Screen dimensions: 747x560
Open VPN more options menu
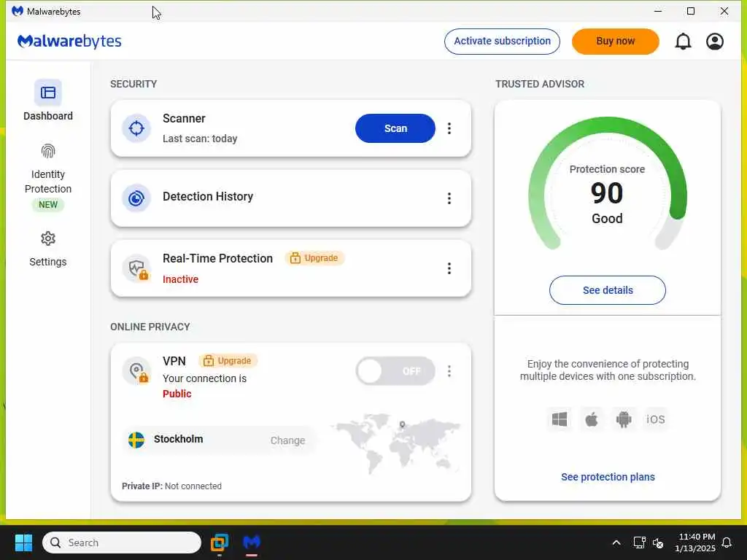click(449, 371)
